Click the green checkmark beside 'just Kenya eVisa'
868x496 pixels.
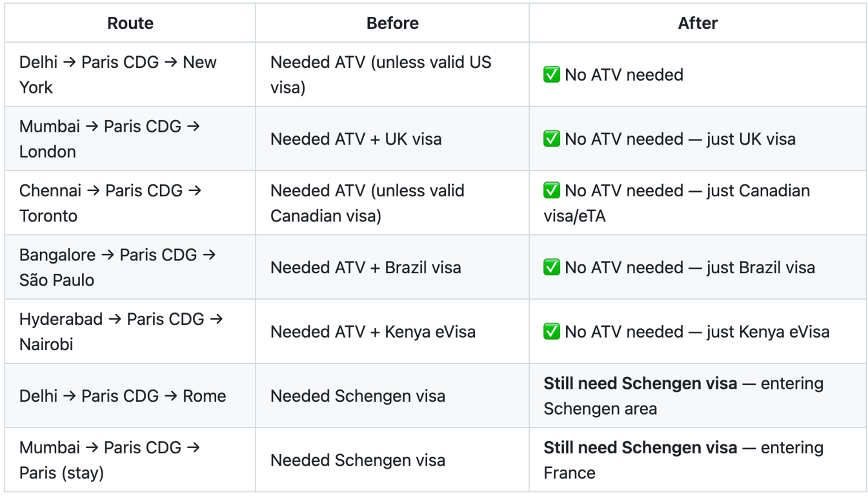tap(552, 332)
